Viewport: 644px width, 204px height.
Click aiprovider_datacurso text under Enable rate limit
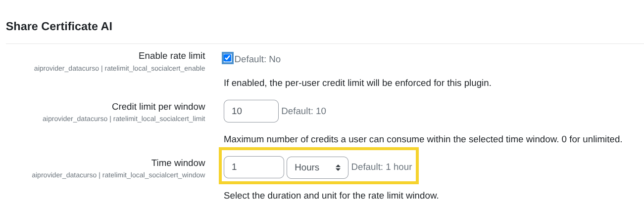point(63,68)
